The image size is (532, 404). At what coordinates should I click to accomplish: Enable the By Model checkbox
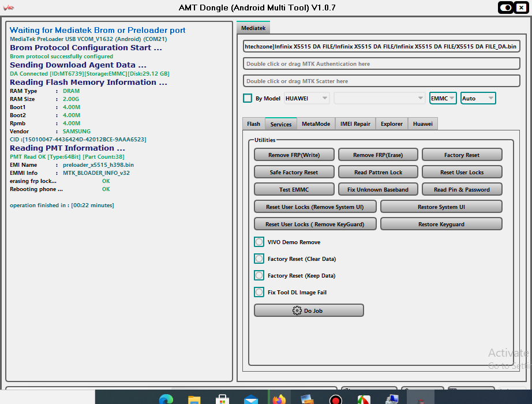(248, 98)
